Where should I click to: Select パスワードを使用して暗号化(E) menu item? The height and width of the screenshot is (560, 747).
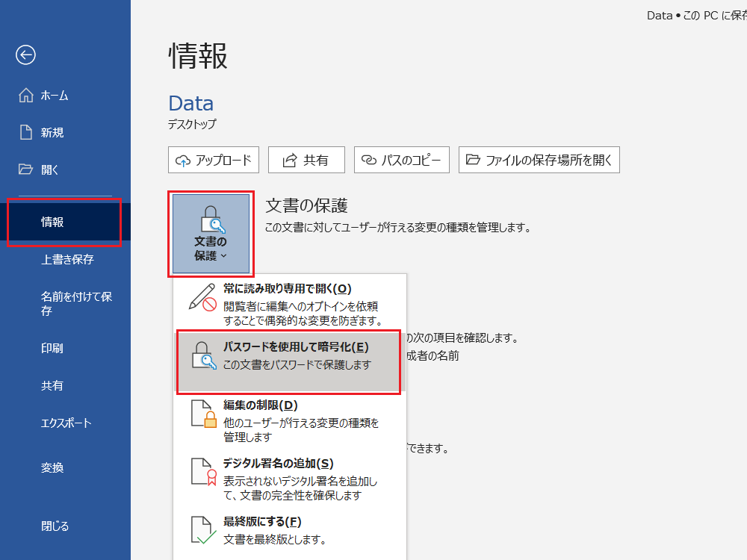click(x=288, y=362)
